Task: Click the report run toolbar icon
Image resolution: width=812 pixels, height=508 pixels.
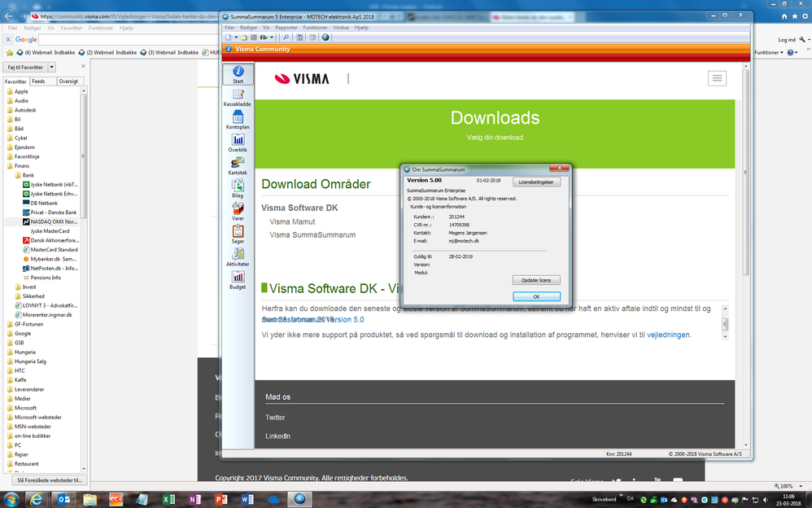Action: [264, 37]
